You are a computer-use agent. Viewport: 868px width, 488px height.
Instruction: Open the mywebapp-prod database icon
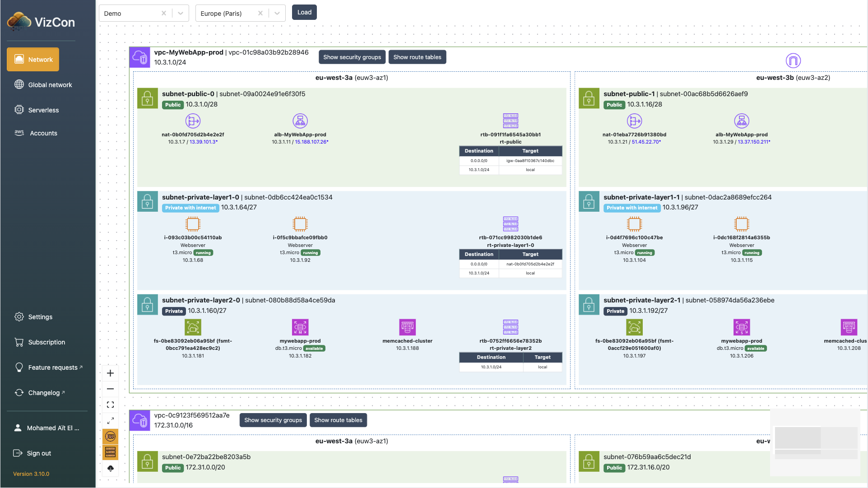300,327
